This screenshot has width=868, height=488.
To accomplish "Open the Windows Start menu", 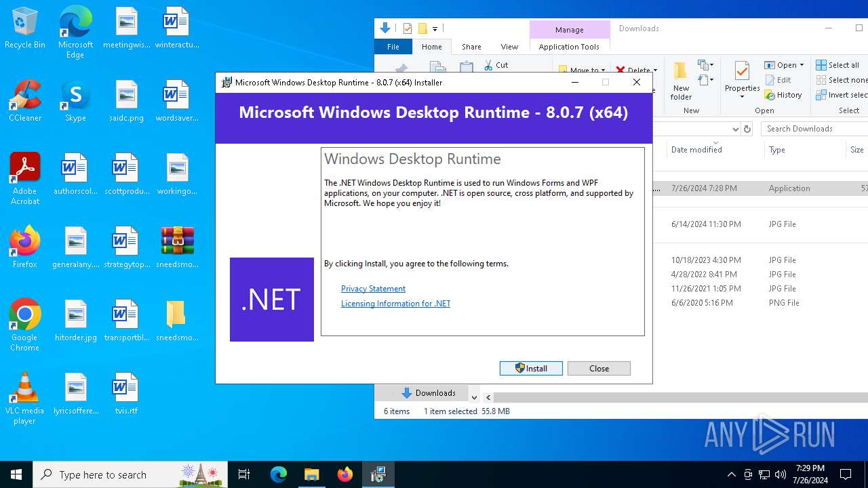I will [16, 474].
